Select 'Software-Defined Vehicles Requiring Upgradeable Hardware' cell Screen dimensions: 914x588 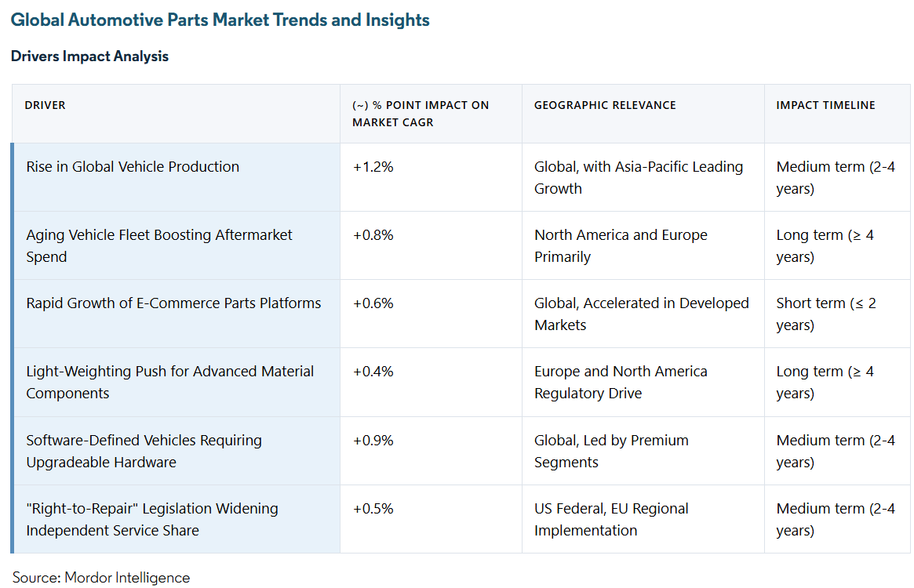144,451
